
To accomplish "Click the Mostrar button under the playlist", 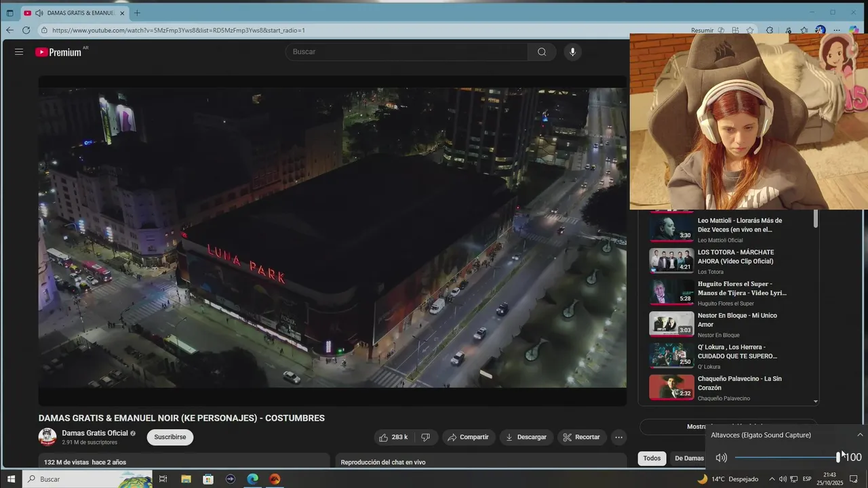I will point(728,426).
